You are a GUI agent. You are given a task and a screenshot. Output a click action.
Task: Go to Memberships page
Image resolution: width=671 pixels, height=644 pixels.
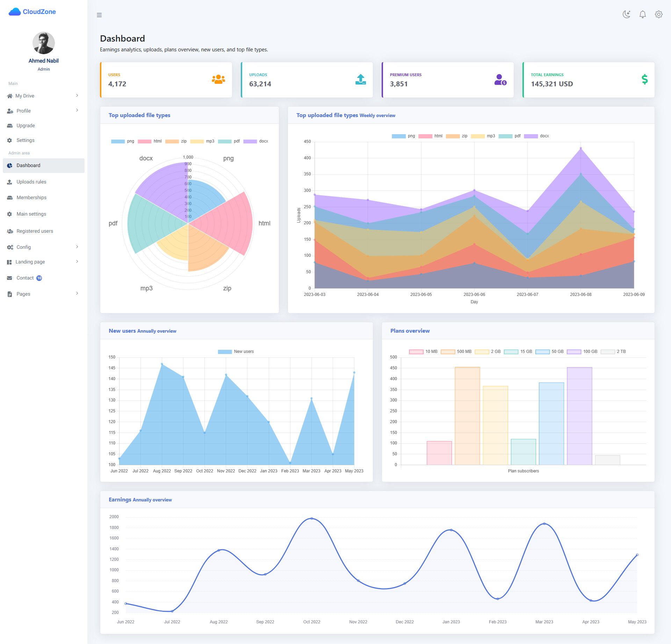[31, 197]
